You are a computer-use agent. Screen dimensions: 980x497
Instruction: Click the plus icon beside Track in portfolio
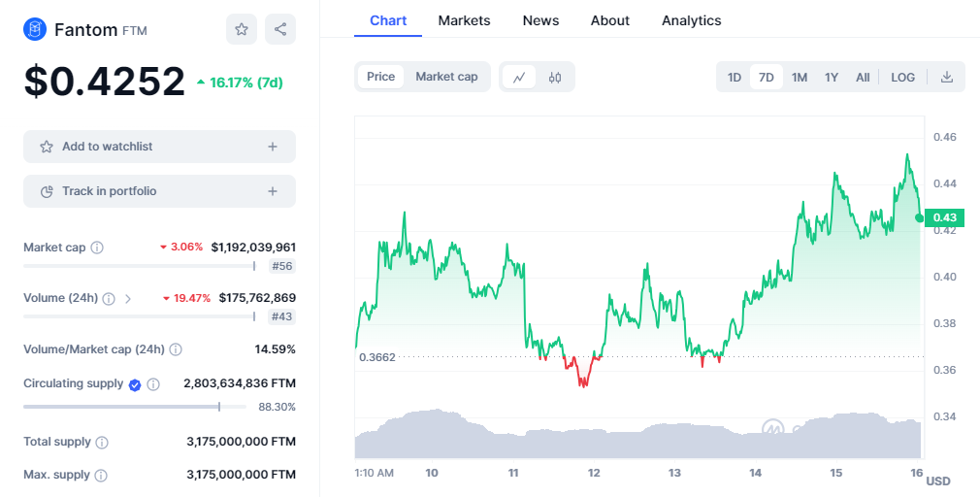coord(273,191)
